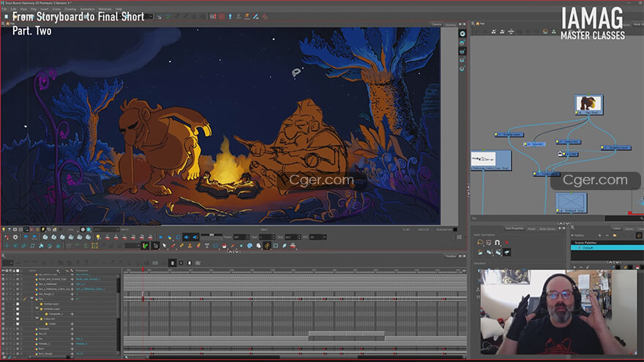The image size is (644, 362).
Task: Toggle the Underlay Layer checkbox
Action: pyautogui.click(x=18, y=309)
